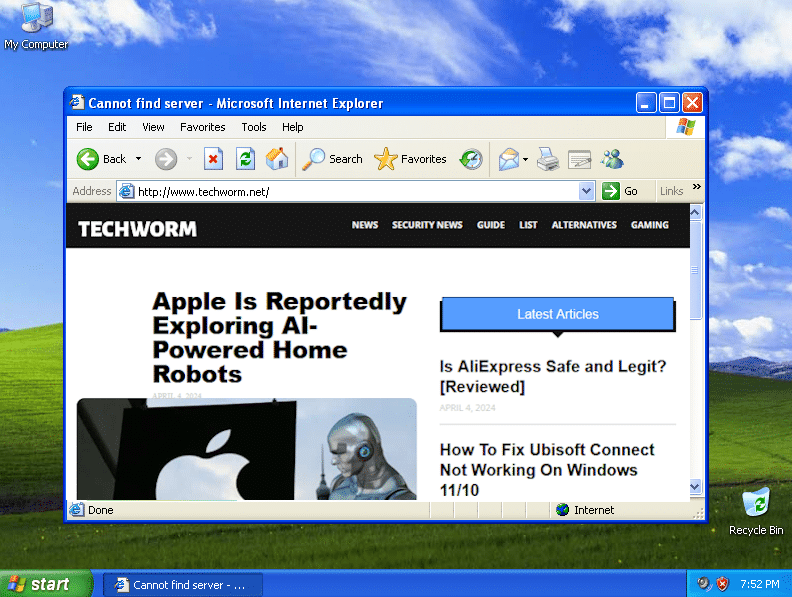This screenshot has height=597, width=792.
Task: Click the vertical scrollbar thumb
Action: 695,270
